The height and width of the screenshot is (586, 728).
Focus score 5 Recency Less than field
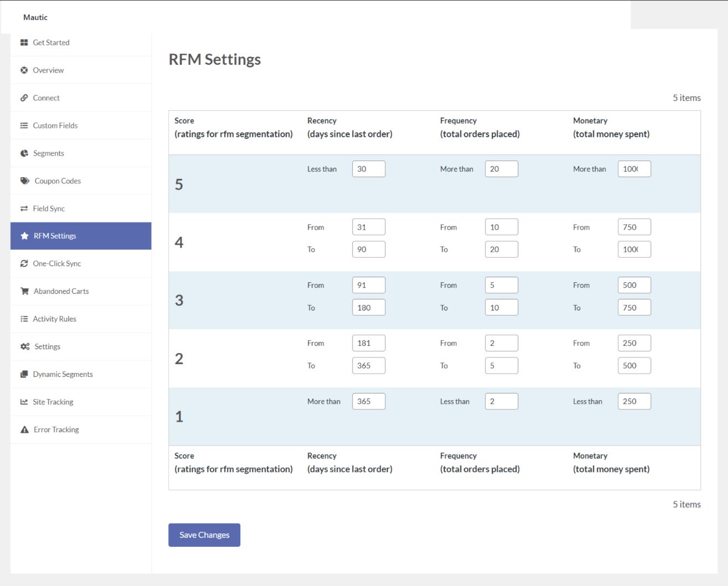click(x=369, y=169)
